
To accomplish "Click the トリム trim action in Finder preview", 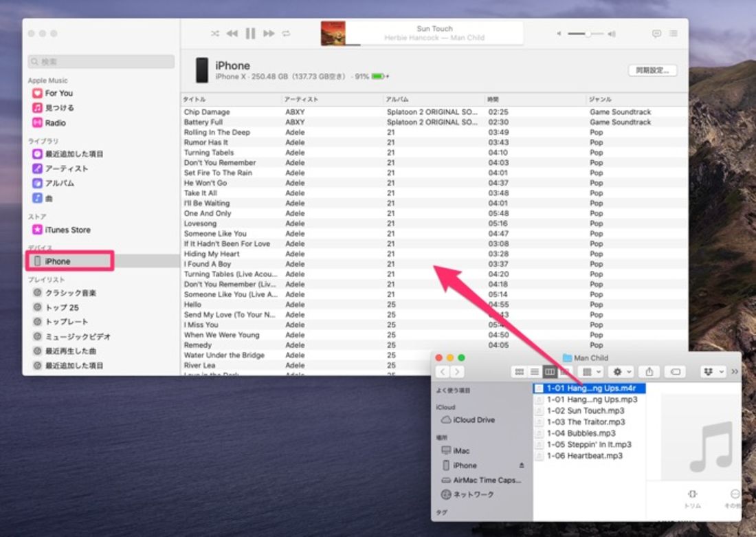I will click(692, 499).
